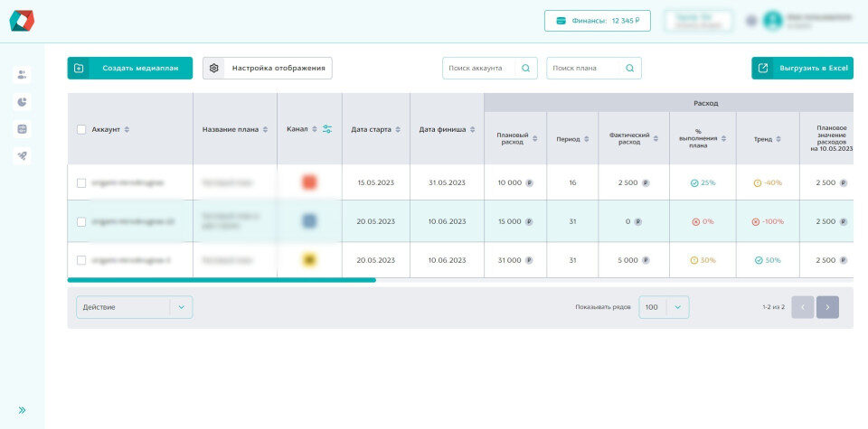Click the app logo in the top-left corner
868x429 pixels.
tap(22, 21)
